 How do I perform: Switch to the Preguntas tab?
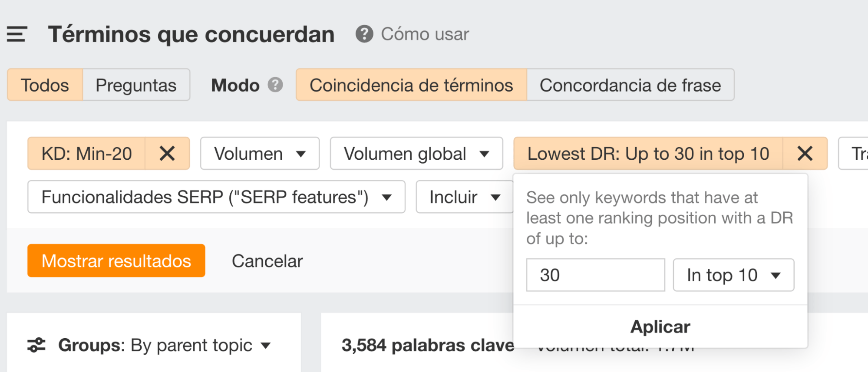tap(136, 85)
